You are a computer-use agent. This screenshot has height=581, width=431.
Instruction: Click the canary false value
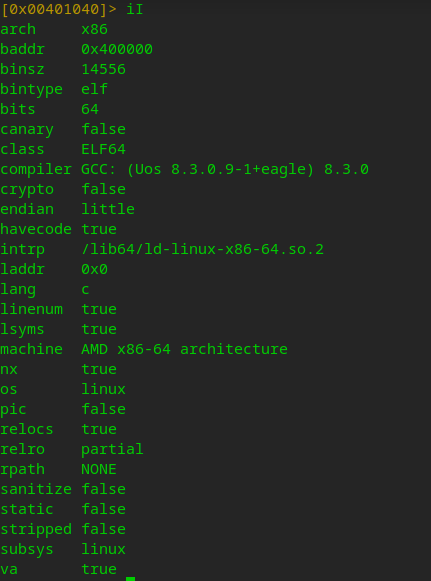[103, 129]
